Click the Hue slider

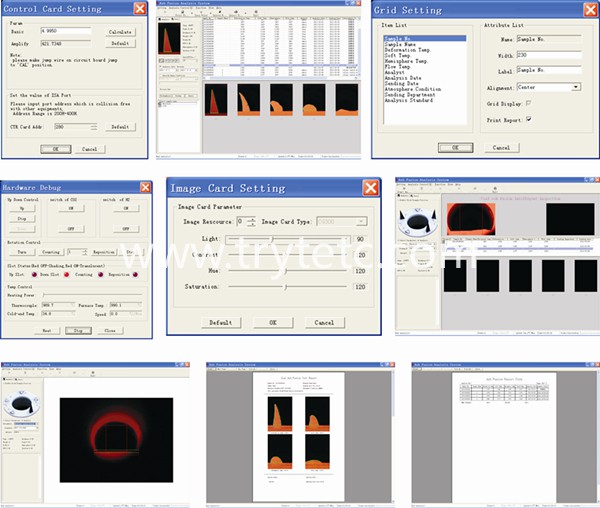pyautogui.click(x=288, y=271)
